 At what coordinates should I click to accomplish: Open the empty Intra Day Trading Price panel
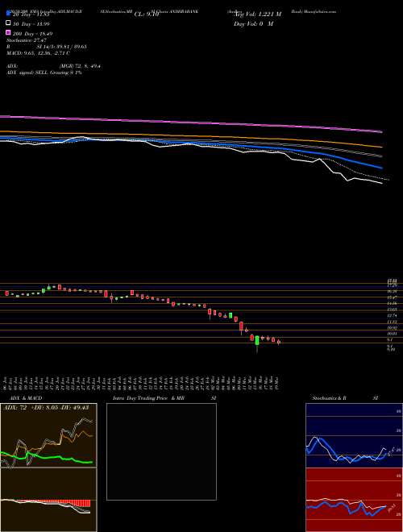[x=161, y=451]
